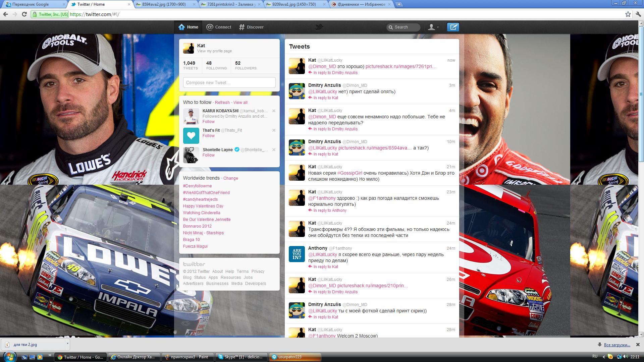Bookmark this page with the star
Screen dimensions: 644x362
tap(628, 14)
